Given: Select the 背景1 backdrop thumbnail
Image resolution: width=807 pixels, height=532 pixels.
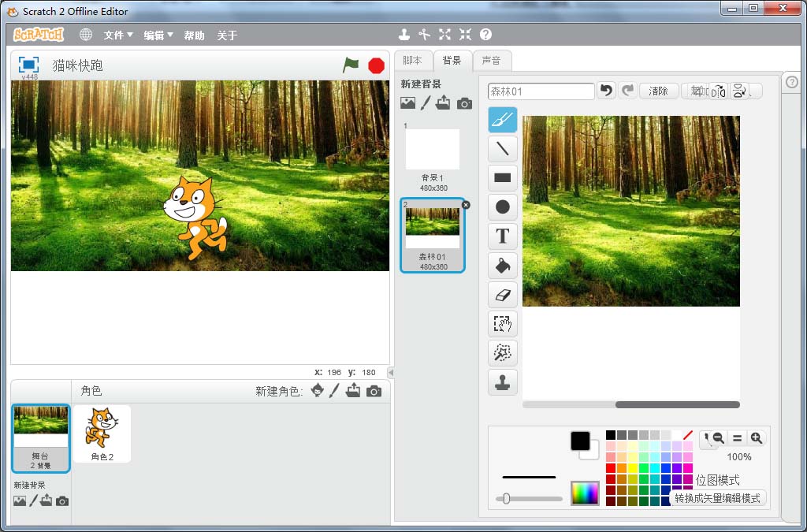Looking at the screenshot, I should [x=432, y=150].
